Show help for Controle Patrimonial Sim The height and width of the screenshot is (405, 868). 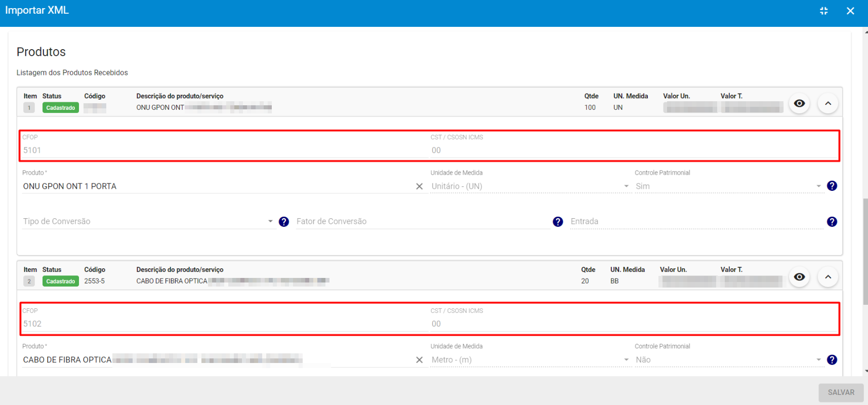point(832,186)
